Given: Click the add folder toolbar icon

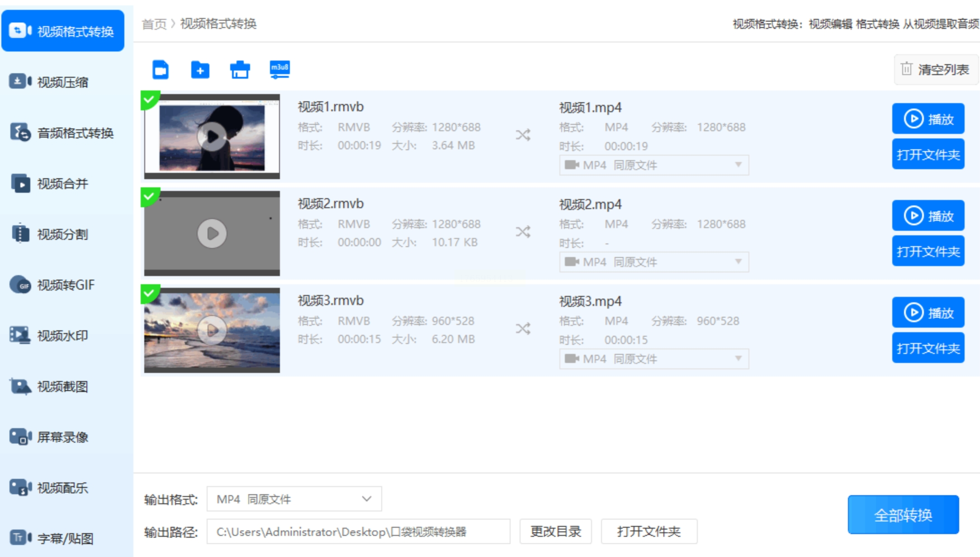Looking at the screenshot, I should (200, 70).
